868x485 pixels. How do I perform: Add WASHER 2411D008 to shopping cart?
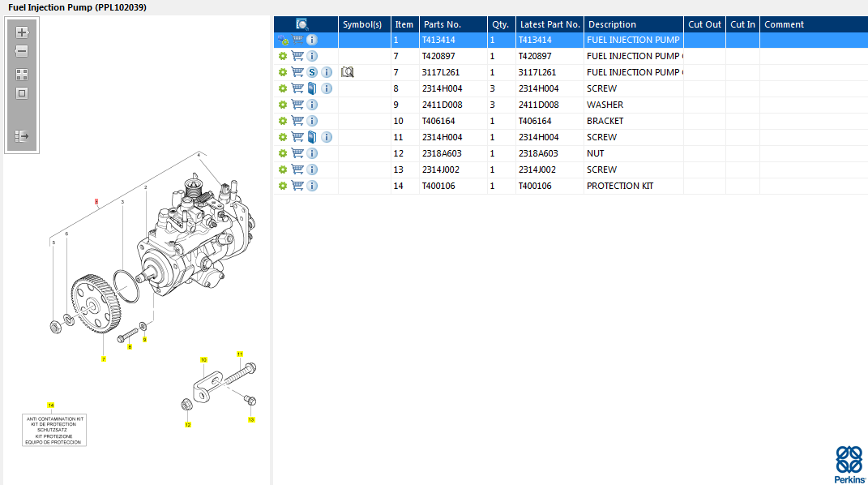pyautogui.click(x=297, y=105)
